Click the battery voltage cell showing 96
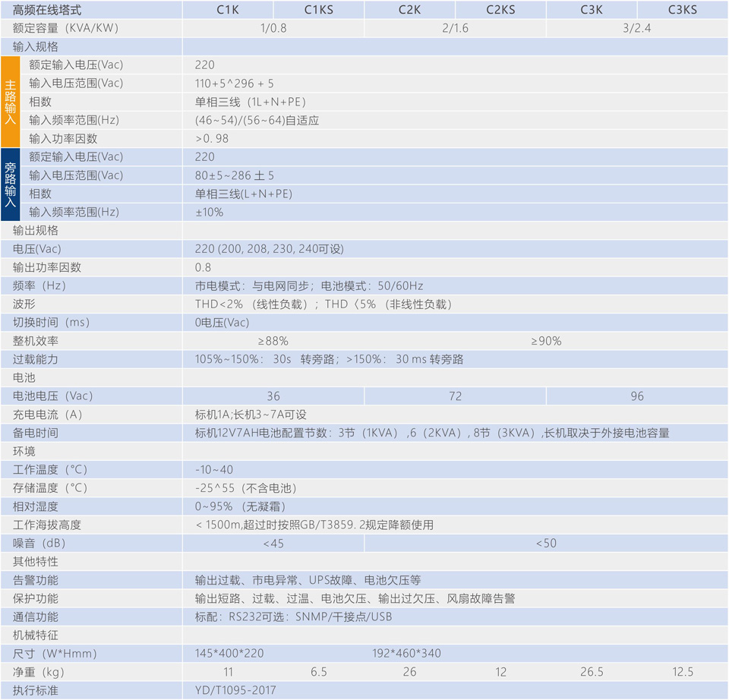The height and width of the screenshot is (700, 729). click(637, 396)
